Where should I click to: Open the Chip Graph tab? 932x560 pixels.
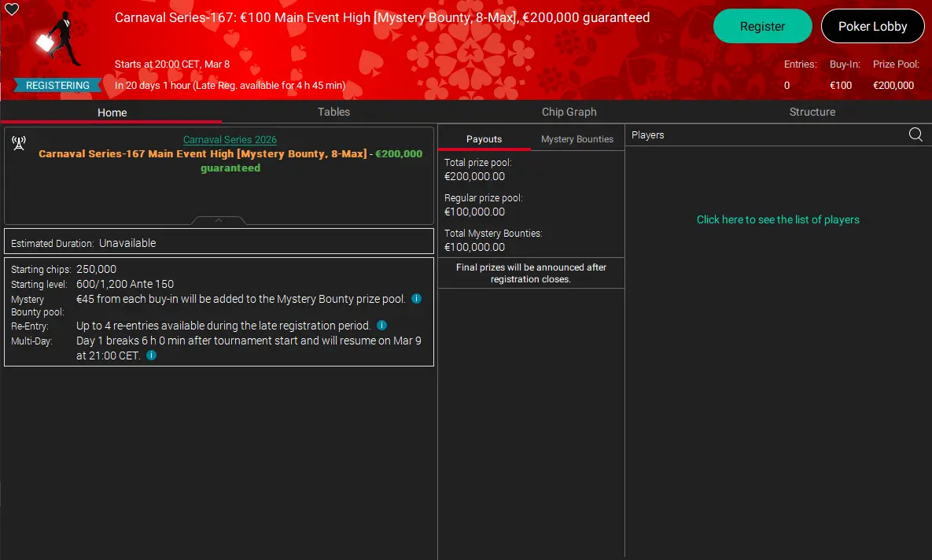[x=569, y=112]
